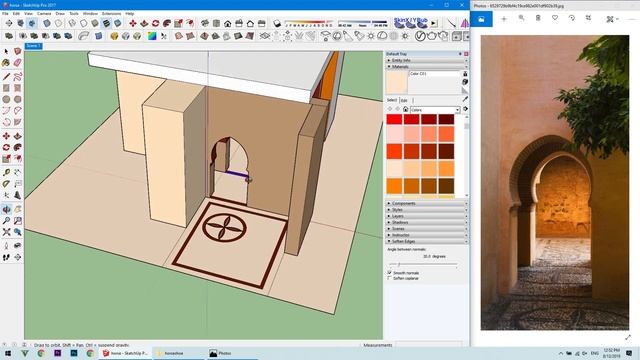Select the Eraser tool
640x360 pixels.
[x=17, y=62]
